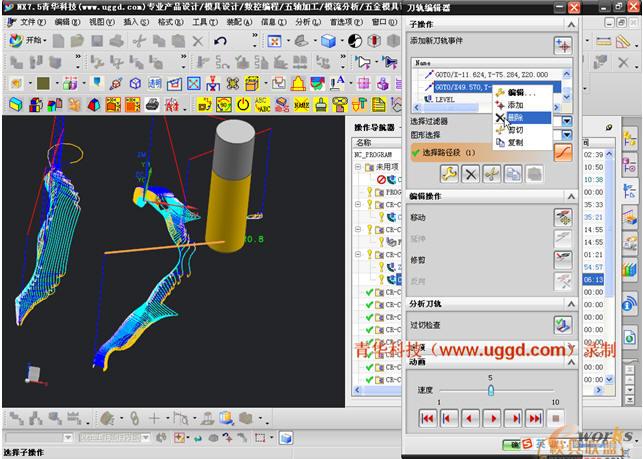Screen dimensions: 643x459
Task: Click the X delete icon beside the wrench
Action: [471, 174]
